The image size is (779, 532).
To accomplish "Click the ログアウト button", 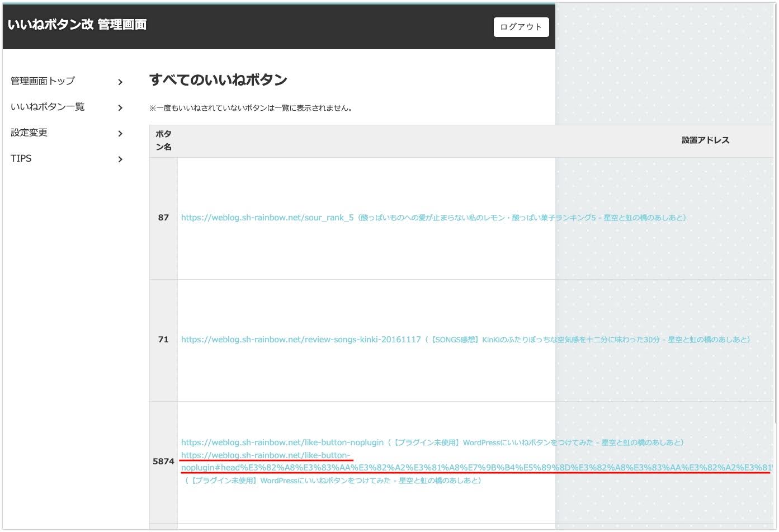I will (x=521, y=27).
